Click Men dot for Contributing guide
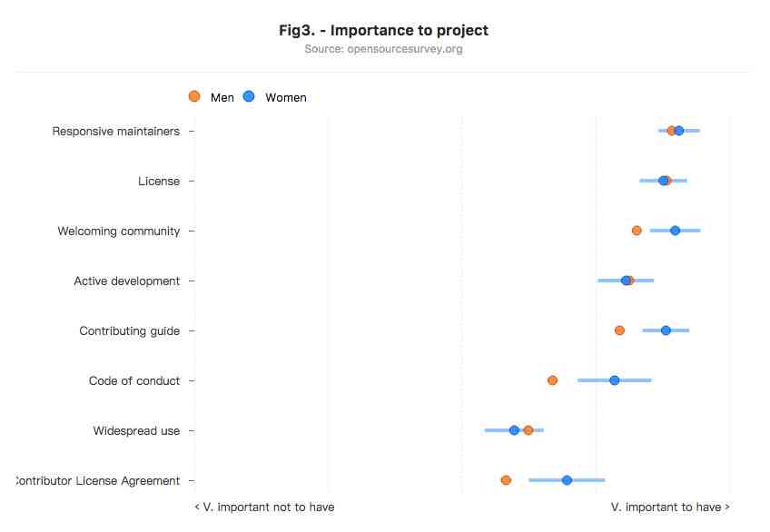The width and height of the screenshot is (770, 532). 620,330
